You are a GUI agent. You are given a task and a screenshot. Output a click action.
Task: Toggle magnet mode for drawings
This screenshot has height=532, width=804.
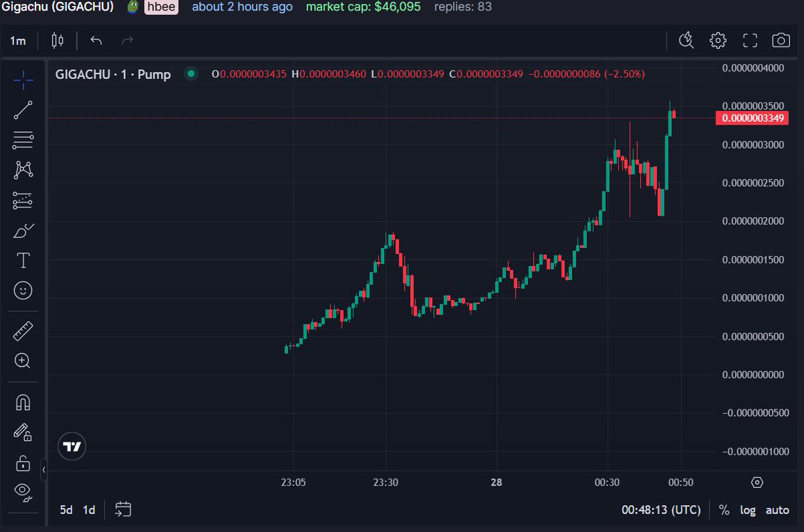pos(23,402)
